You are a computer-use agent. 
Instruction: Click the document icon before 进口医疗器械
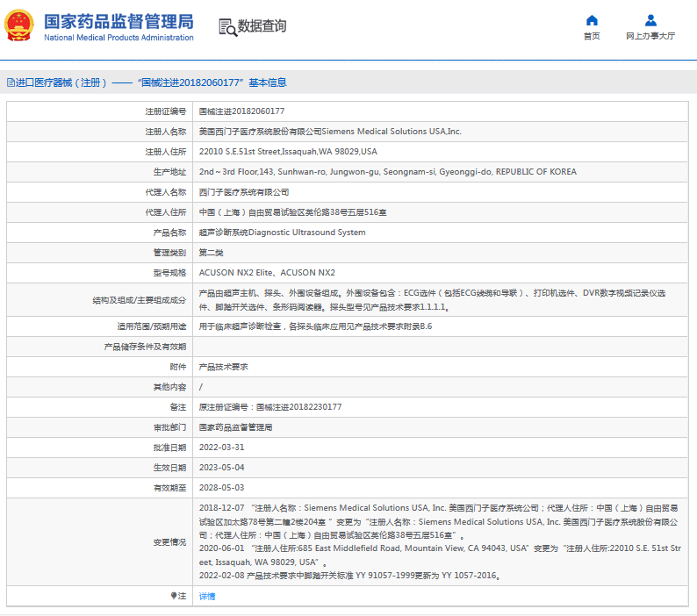[11, 82]
